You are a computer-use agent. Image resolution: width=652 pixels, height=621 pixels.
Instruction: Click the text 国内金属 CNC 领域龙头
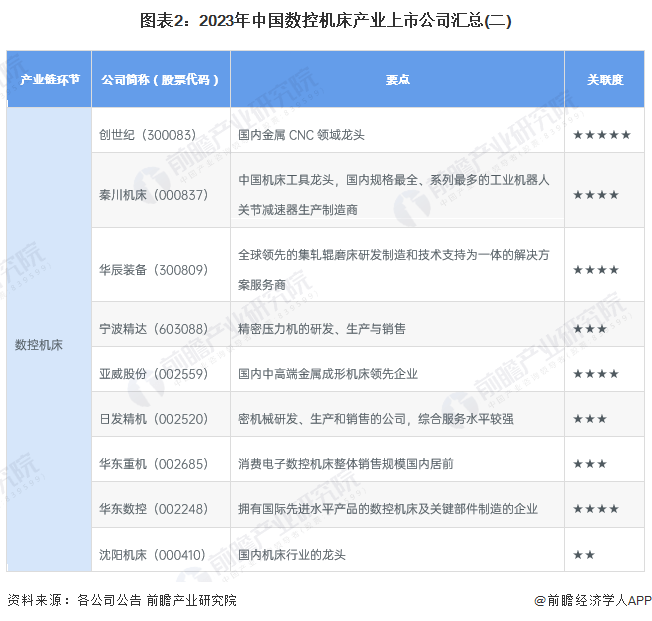pyautogui.click(x=301, y=135)
